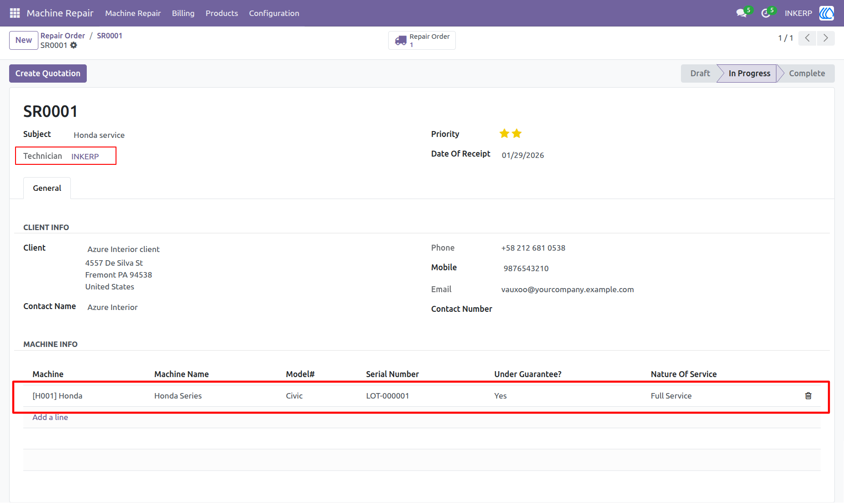Click the Repair Order truck icon
844x504 pixels.
click(401, 40)
